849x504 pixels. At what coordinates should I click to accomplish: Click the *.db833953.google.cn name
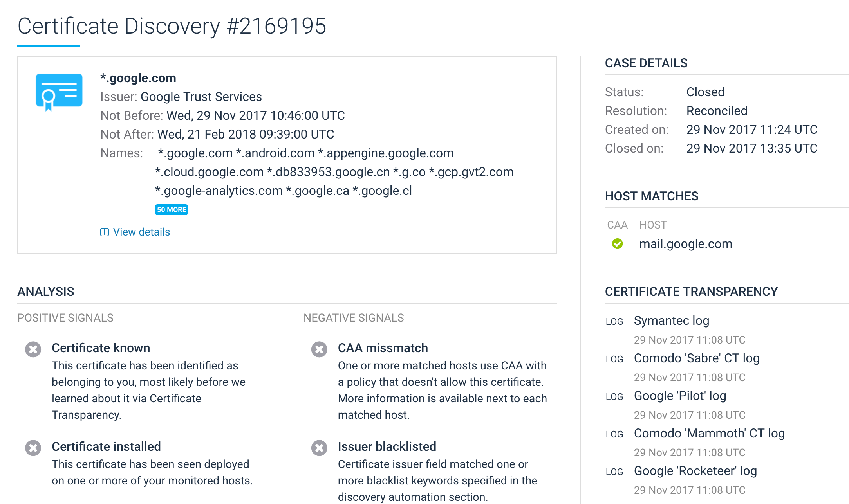(x=328, y=172)
